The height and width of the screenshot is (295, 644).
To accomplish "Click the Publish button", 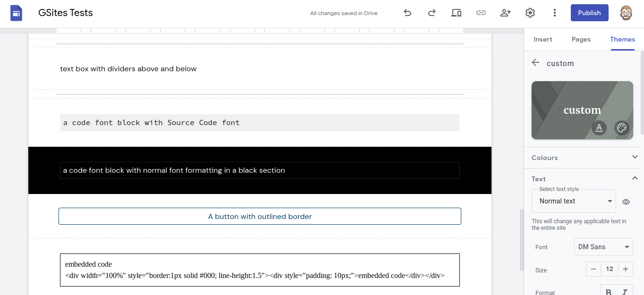I will pyautogui.click(x=589, y=13).
